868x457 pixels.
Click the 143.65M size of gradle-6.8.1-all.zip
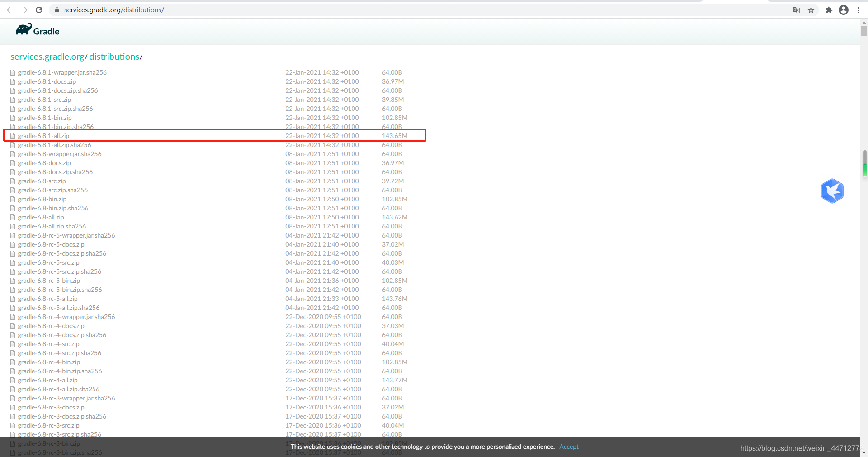(395, 136)
